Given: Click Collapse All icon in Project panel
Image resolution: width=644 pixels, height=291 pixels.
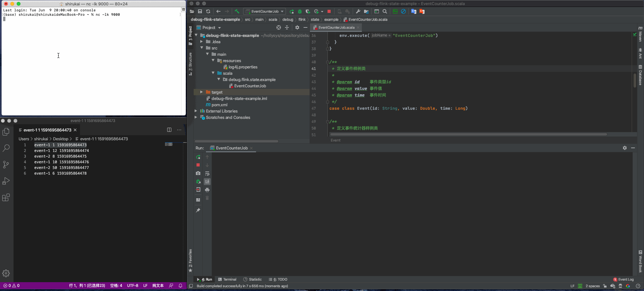Looking at the screenshot, I should point(287,27).
